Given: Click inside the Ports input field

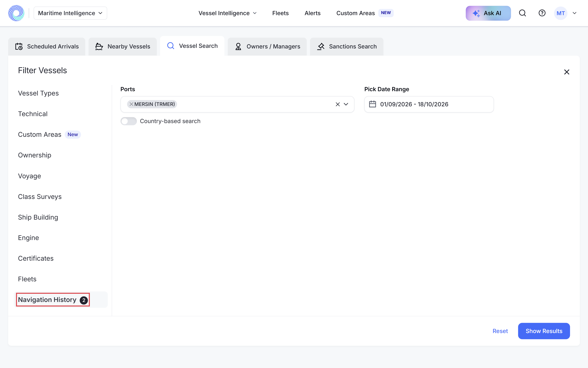Looking at the screenshot, I should point(237,104).
